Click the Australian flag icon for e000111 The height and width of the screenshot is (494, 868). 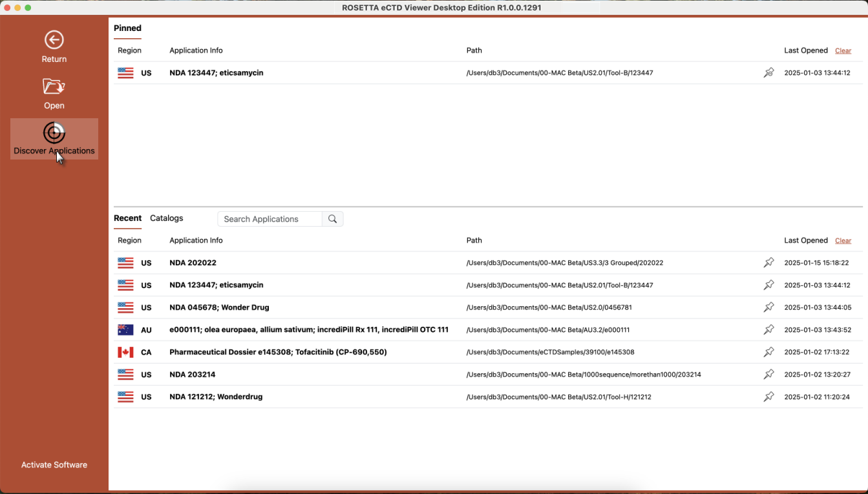pos(125,330)
